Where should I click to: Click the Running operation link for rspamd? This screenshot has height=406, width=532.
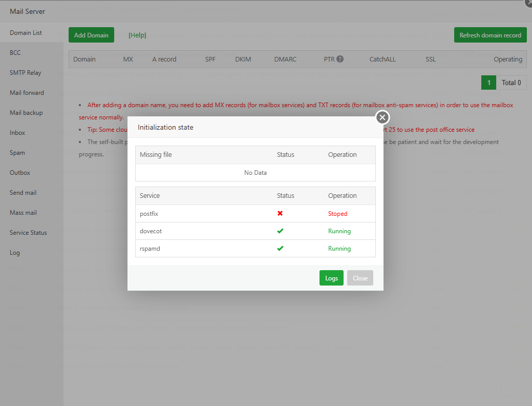(x=339, y=249)
